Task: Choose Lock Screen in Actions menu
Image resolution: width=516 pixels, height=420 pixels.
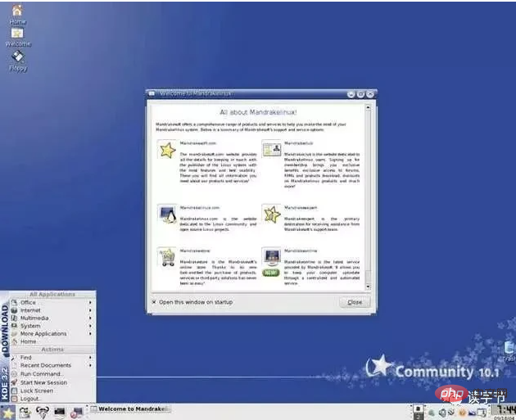Action: coord(37,391)
